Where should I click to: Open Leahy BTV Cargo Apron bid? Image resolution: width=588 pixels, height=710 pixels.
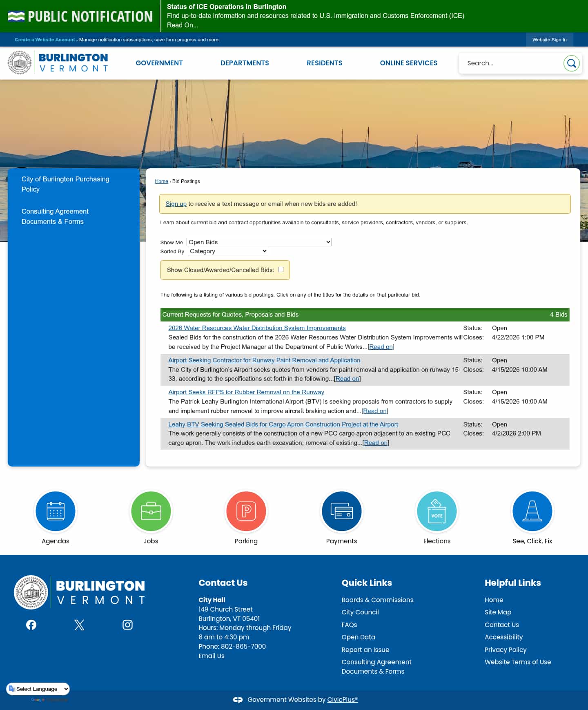(283, 424)
